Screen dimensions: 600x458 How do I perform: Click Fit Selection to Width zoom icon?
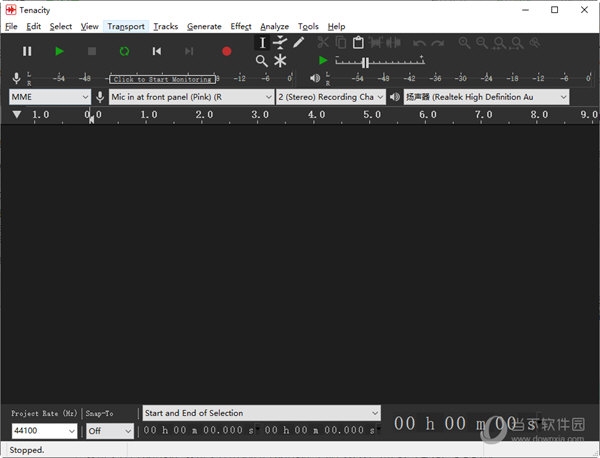coord(499,43)
